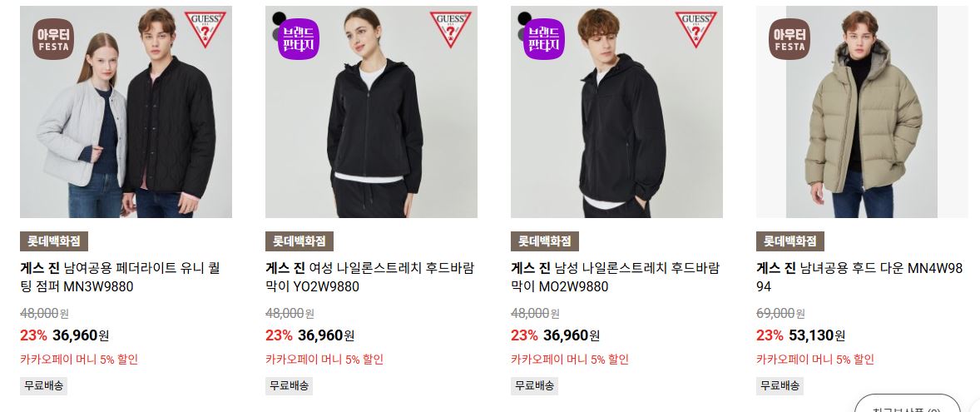Open the product titled 게스 진 남여공용 페더라이트 유니 퀼팅 점퍼
The height and width of the screenshot is (412, 980).
click(120, 277)
